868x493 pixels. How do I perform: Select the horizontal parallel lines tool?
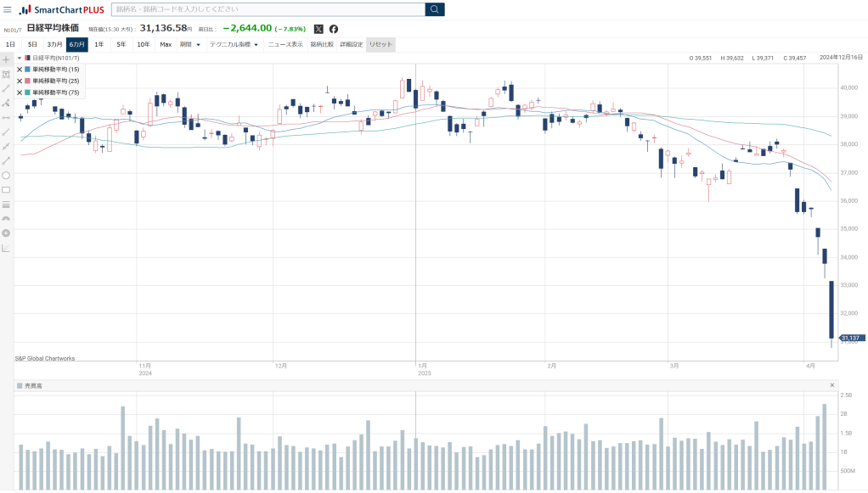click(6, 204)
